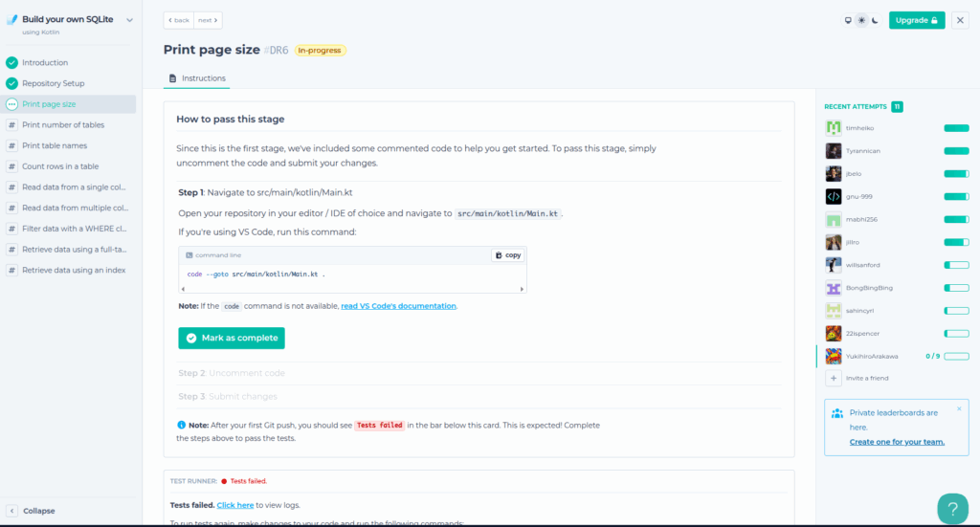Image resolution: width=980 pixels, height=527 pixels.
Task: Open the Click here link to view logs
Action: (x=235, y=504)
